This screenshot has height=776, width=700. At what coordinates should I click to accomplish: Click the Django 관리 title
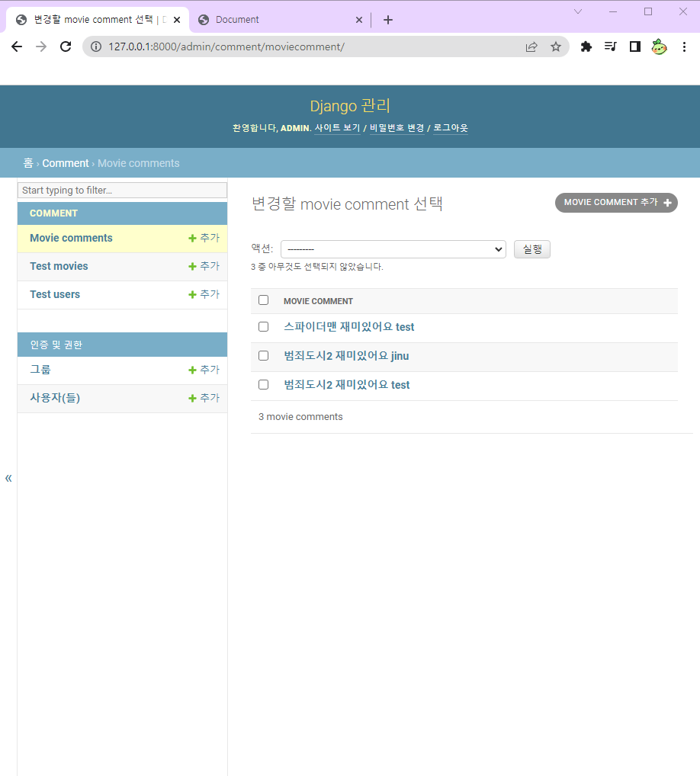tap(350, 105)
